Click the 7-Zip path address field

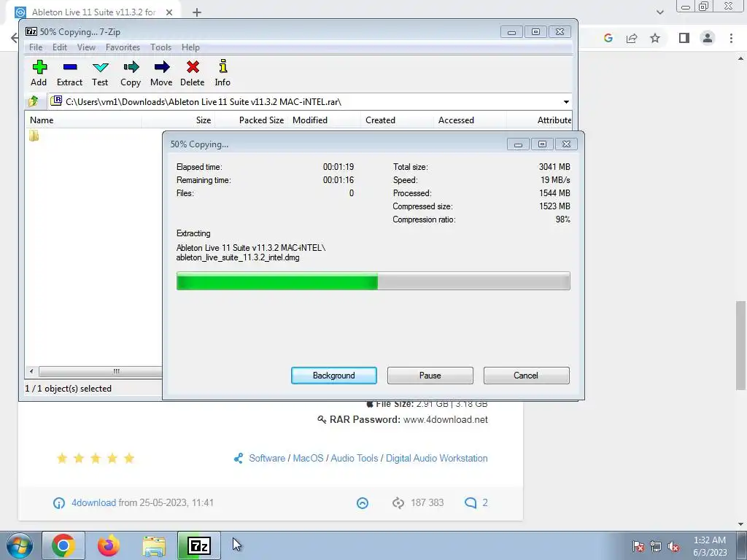point(309,101)
